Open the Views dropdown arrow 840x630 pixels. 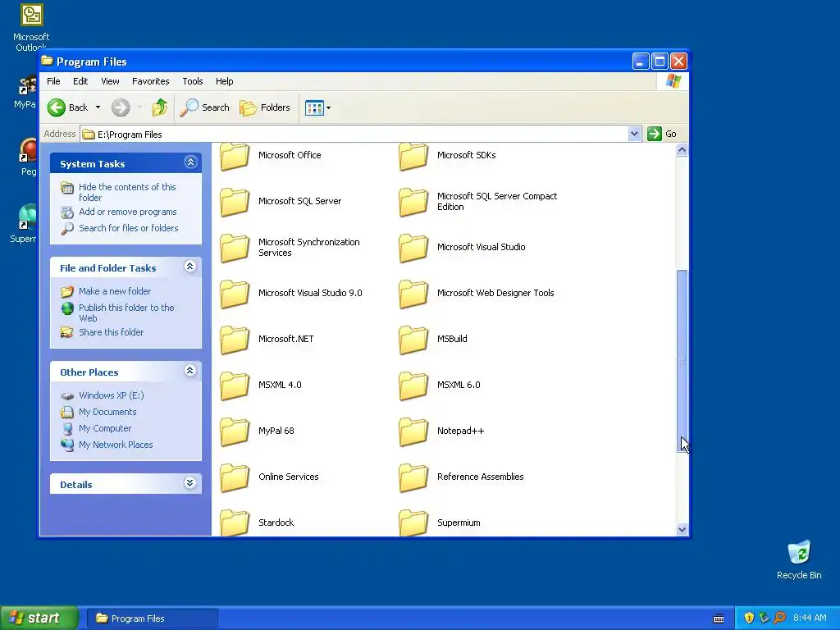point(328,107)
